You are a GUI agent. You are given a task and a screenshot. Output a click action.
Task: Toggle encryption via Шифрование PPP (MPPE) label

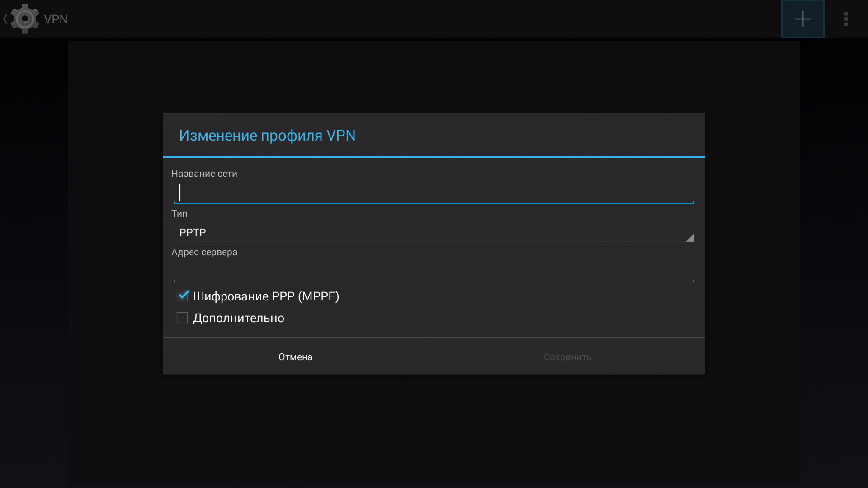pos(266,296)
